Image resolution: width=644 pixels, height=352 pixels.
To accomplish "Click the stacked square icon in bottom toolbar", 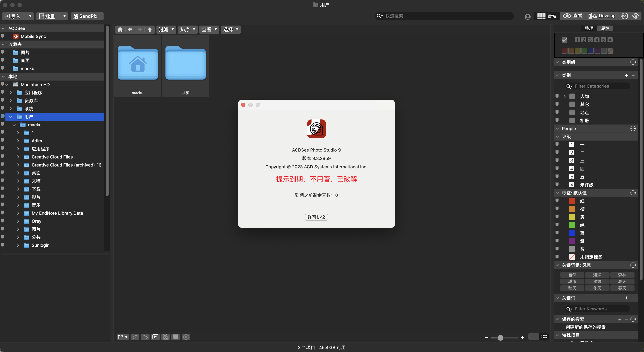I will (176, 337).
